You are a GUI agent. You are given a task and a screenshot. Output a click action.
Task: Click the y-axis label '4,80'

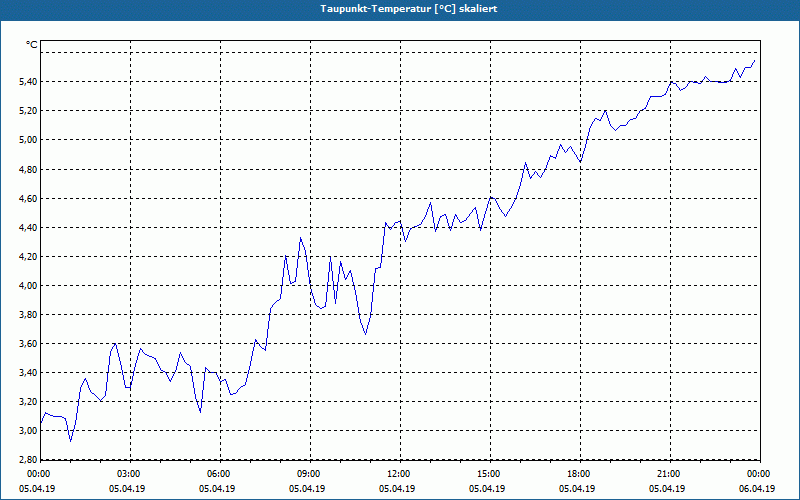tap(28, 169)
